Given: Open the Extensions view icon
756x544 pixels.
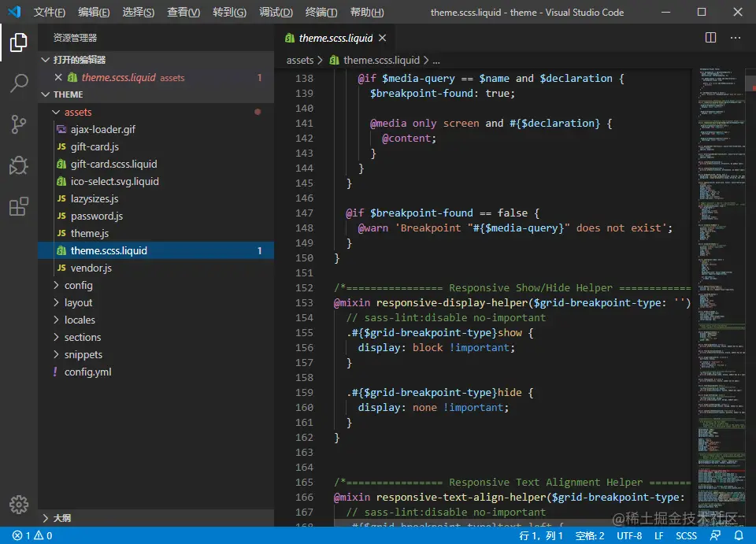Looking at the screenshot, I should (19, 206).
